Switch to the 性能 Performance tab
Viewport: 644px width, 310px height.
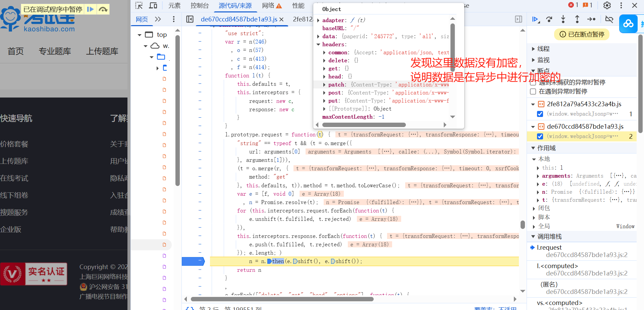coord(299,5)
